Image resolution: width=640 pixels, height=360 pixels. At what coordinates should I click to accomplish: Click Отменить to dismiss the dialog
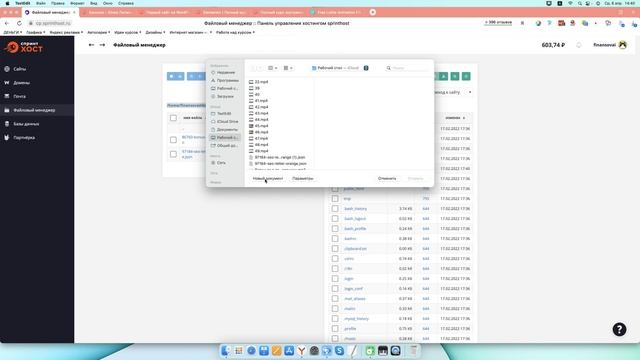point(387,178)
